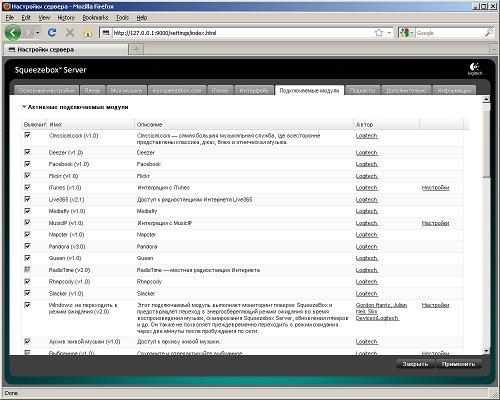Click the stop loading X icon
This screenshot has width=500, height=400.
(70, 33)
